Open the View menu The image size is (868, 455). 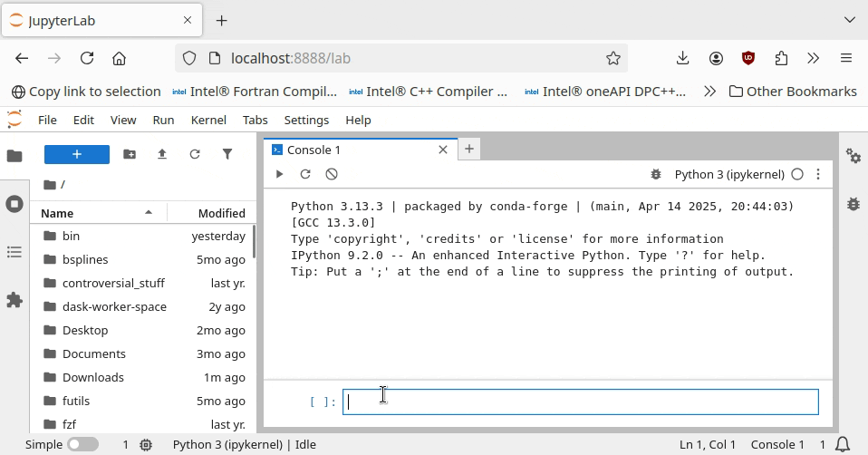(123, 121)
